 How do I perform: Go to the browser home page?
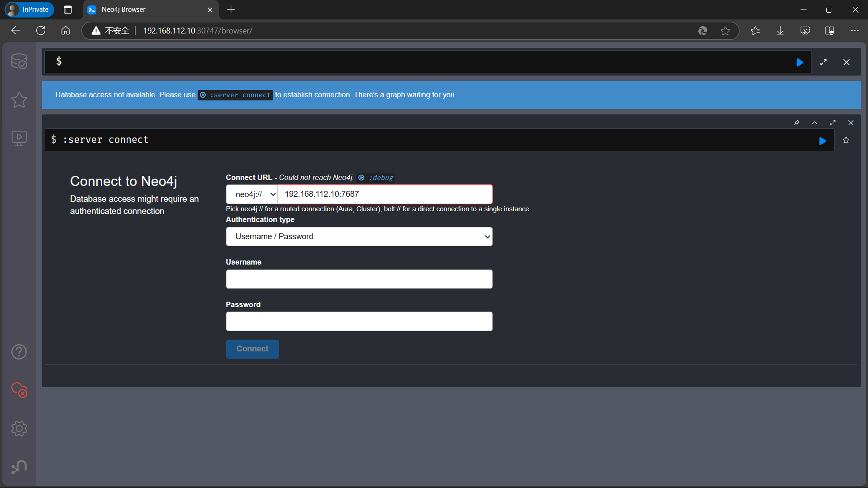[66, 31]
